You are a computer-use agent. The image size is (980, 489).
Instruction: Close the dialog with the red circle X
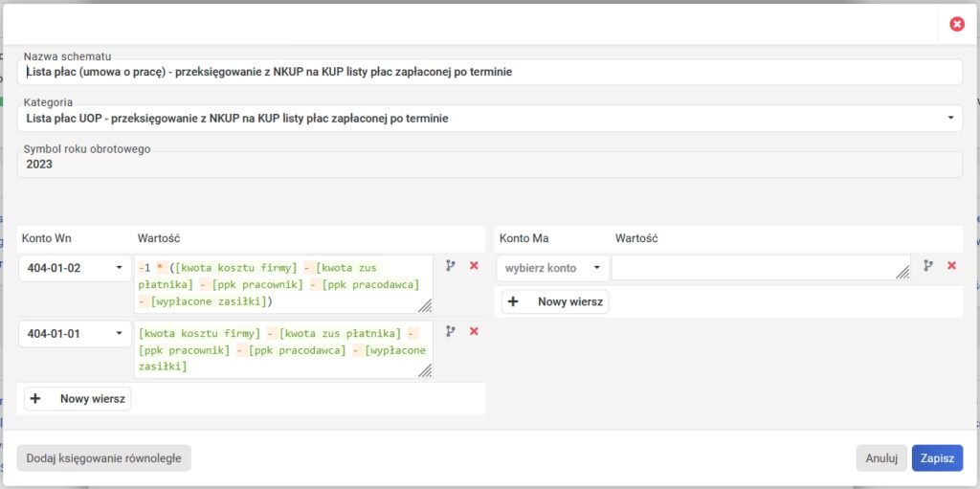[956, 24]
